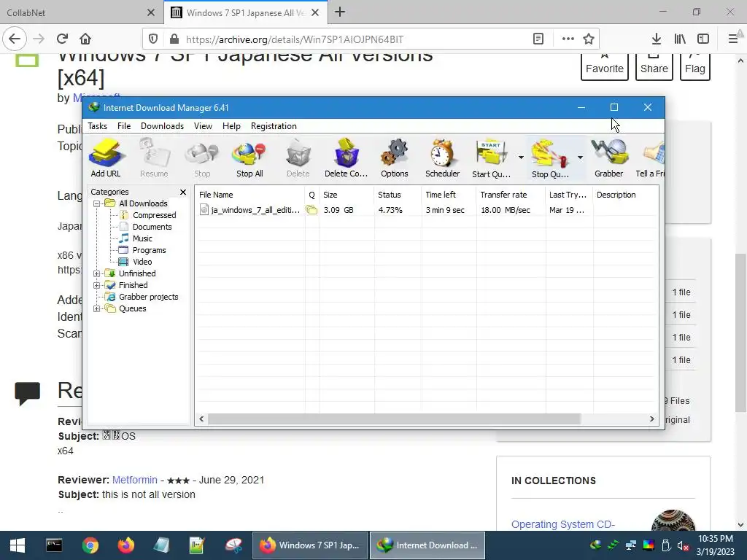Open the File menu in IDM
Image resolution: width=747 pixels, height=560 pixels.
click(x=124, y=126)
